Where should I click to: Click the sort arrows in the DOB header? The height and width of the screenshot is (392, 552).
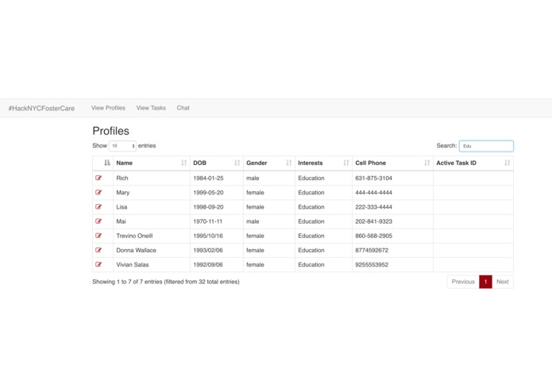point(237,163)
